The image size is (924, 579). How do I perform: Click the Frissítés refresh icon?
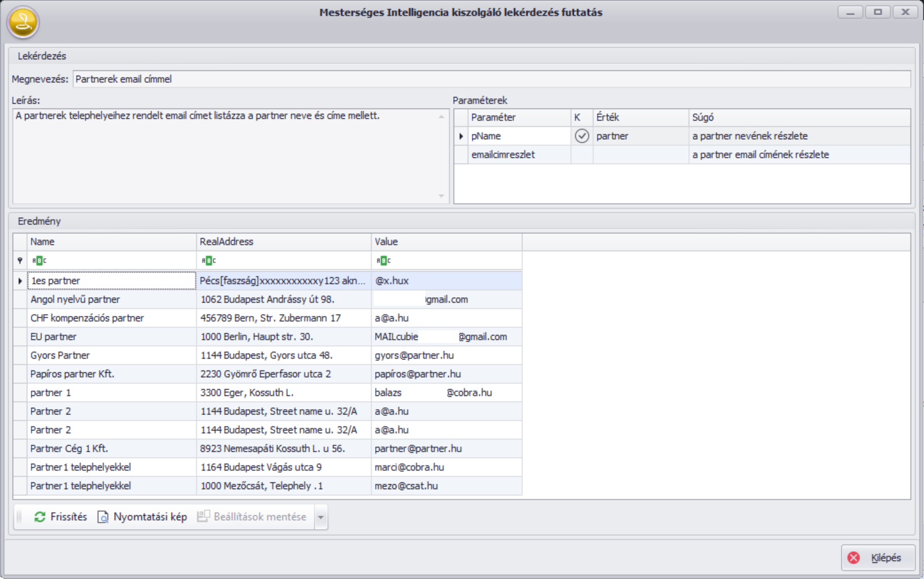[x=40, y=517]
